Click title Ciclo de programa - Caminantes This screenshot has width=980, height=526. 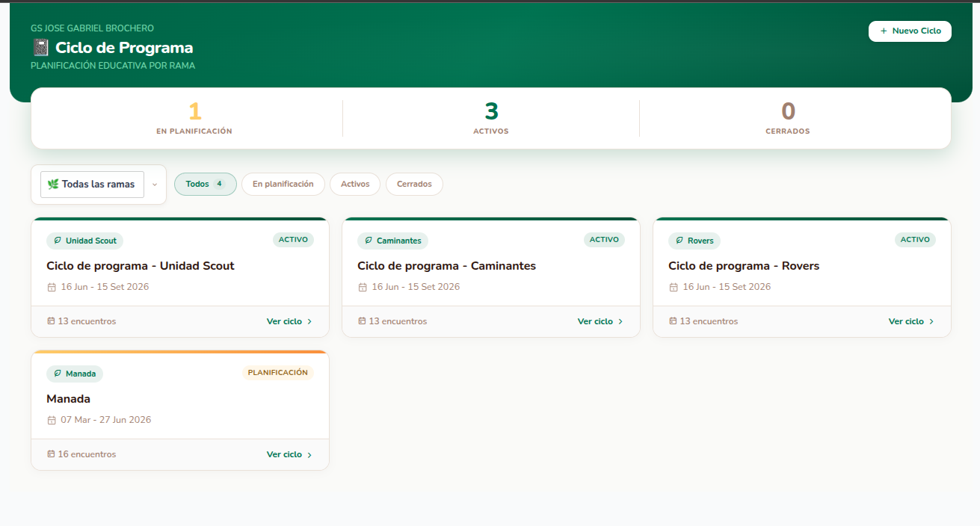(446, 266)
